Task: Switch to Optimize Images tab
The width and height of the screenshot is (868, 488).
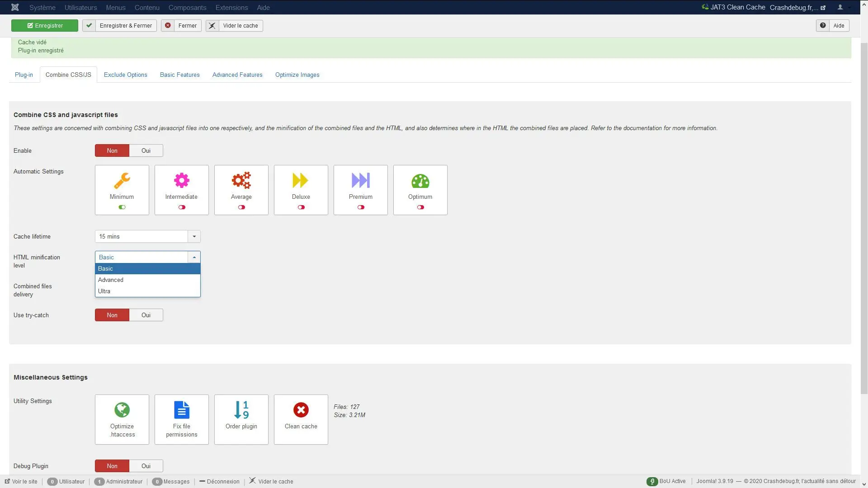Action: coord(297,75)
